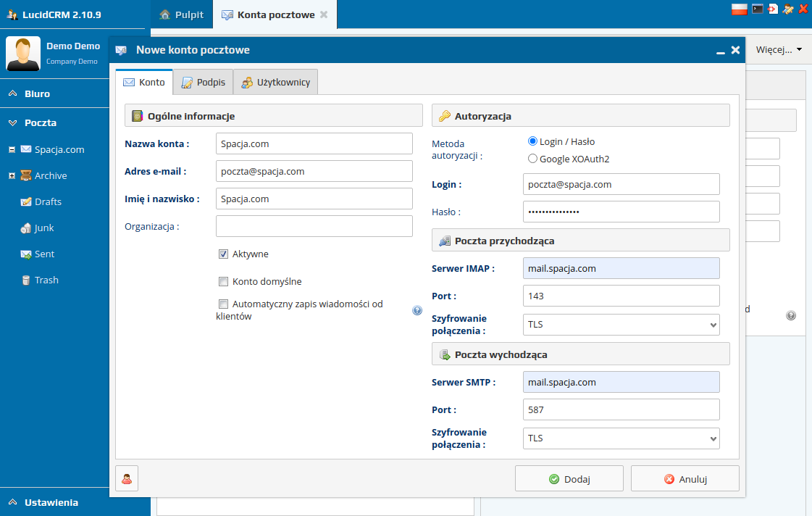Click the person icon in the dialog footer
The height and width of the screenshot is (516, 812).
tap(127, 478)
